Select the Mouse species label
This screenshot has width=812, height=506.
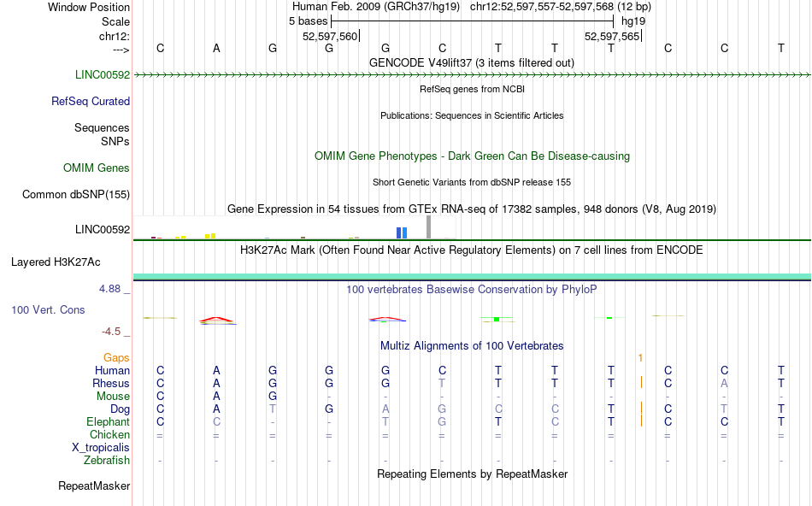(x=113, y=397)
